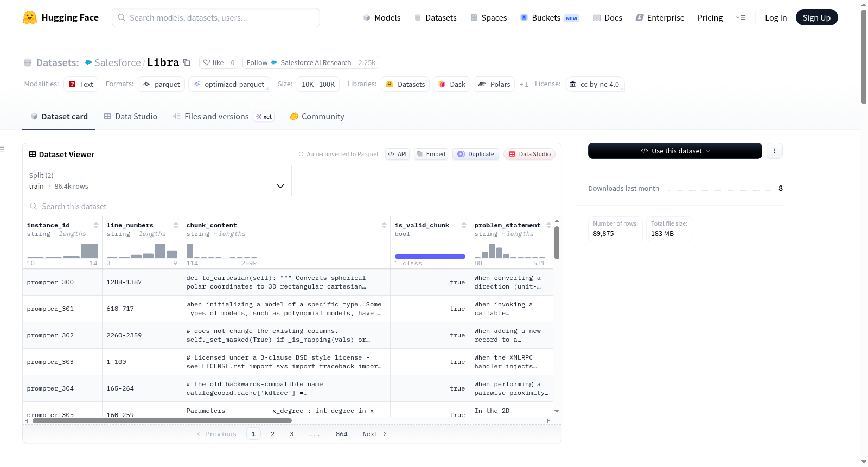The width and height of the screenshot is (868, 467).
Task: Open Spaces page
Action: tap(488, 17)
